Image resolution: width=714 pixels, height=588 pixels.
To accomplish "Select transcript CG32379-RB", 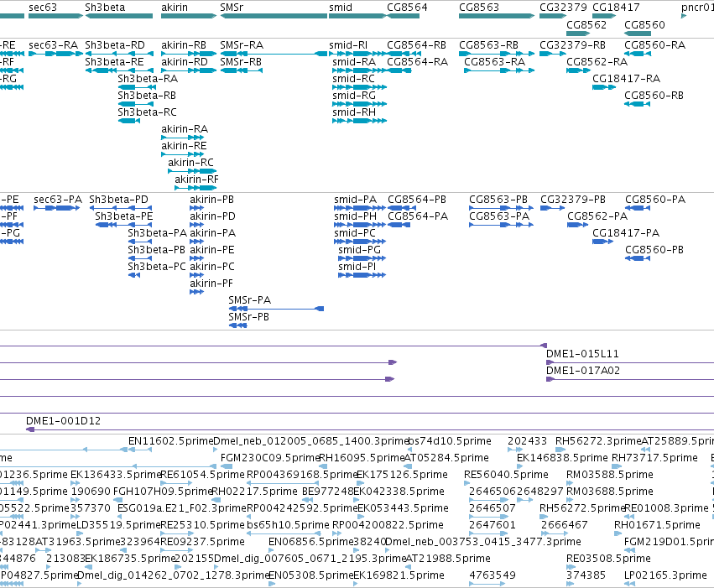I will click(572, 45).
